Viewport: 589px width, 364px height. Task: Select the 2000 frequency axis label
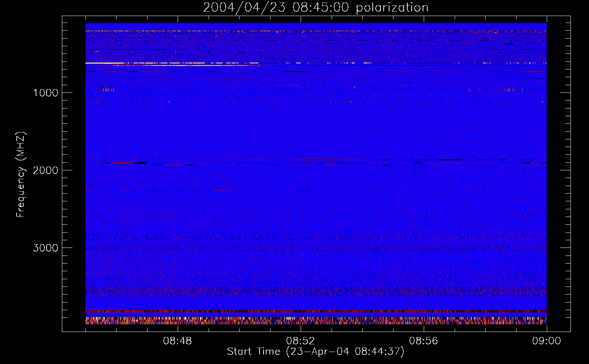click(x=46, y=170)
